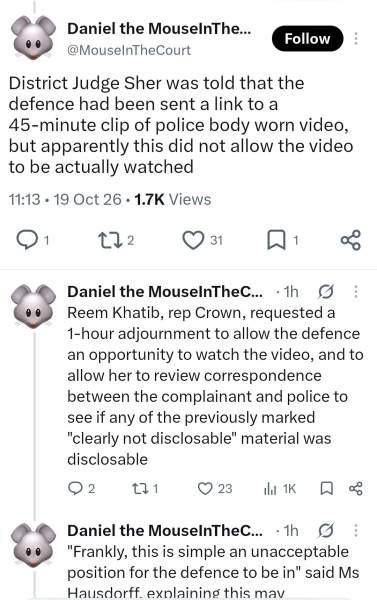The width and height of the screenshot is (377, 600).
Task: Open more menu on Hausdorff quote tweet
Action: point(356,531)
